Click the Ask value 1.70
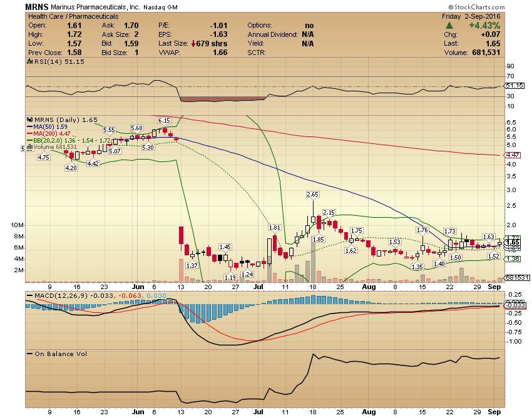The image size is (532, 418). point(131,26)
